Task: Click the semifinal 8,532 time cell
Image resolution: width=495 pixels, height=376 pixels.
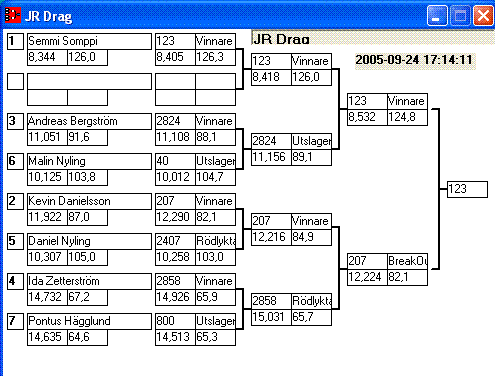Action: pos(367,117)
